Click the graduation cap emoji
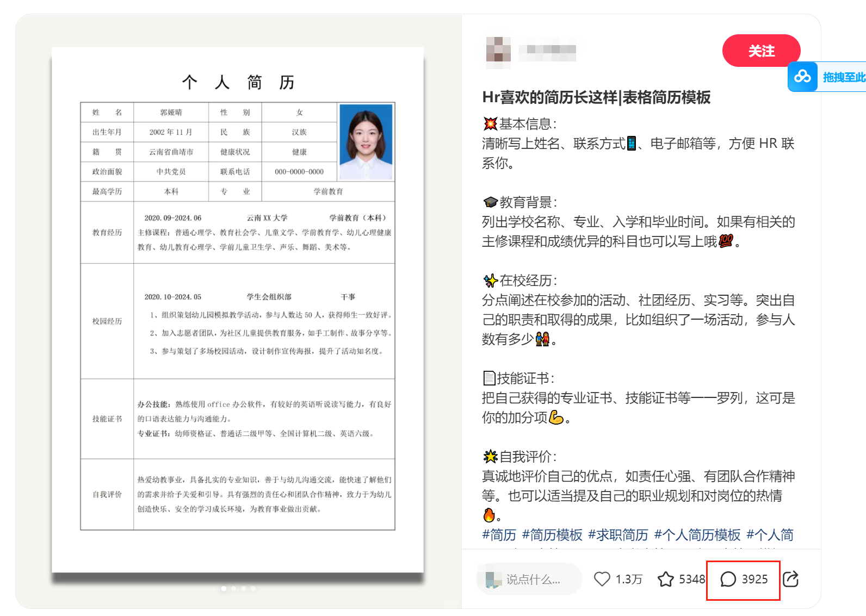 click(x=490, y=202)
